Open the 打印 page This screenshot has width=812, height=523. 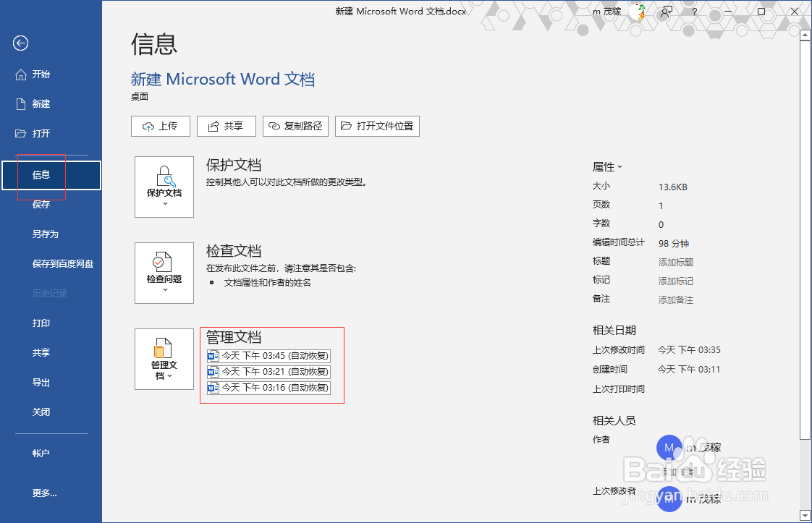point(51,323)
